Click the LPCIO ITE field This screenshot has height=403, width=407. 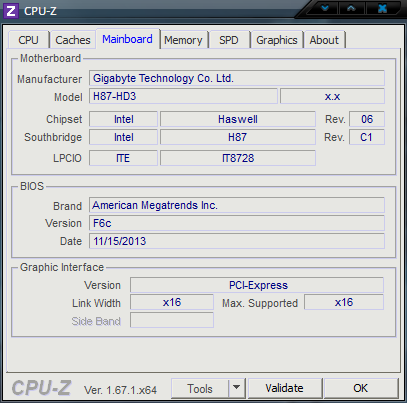pyautogui.click(x=123, y=158)
